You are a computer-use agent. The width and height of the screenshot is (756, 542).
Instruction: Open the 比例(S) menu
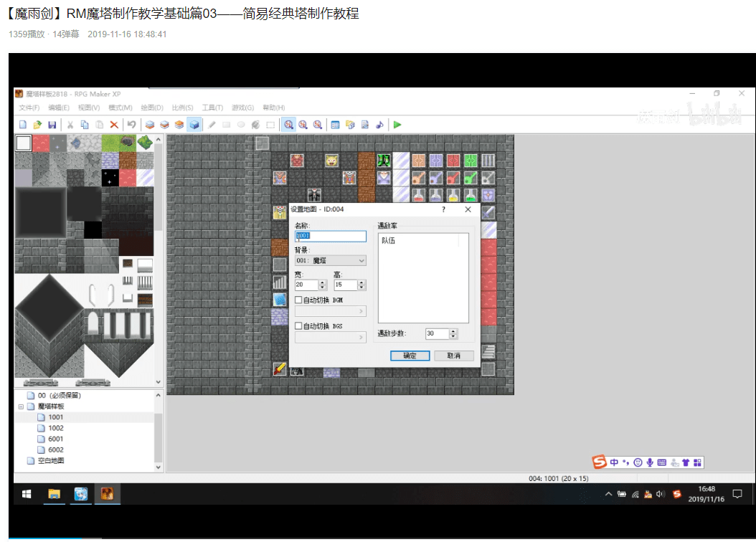point(182,108)
